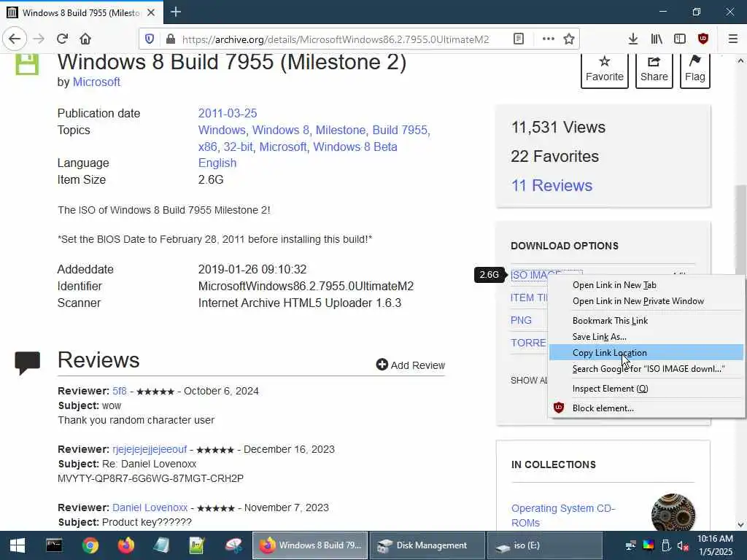Open a new browser tab

(176, 12)
